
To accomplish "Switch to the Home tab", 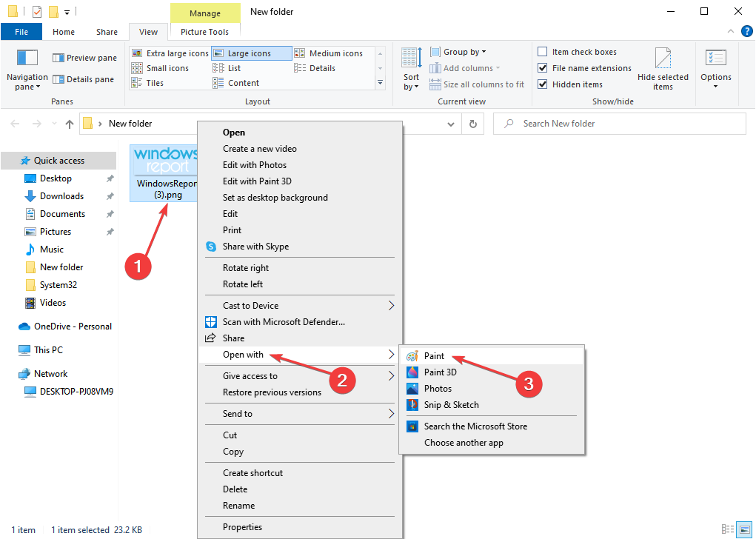I will [x=64, y=32].
